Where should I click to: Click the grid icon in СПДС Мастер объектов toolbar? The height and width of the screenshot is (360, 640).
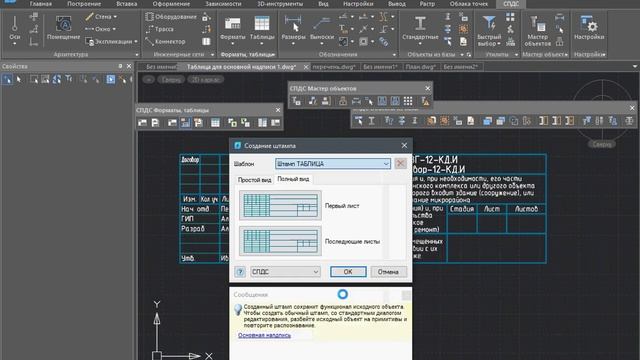[408, 101]
